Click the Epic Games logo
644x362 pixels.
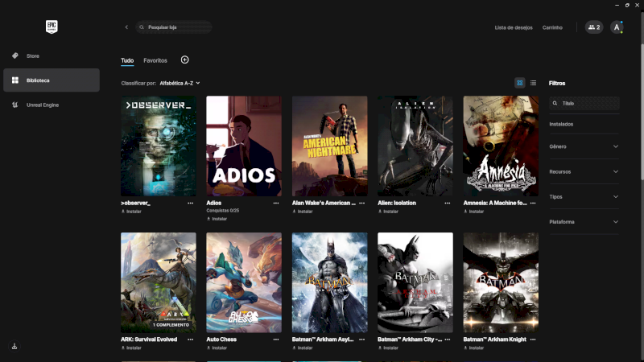(x=52, y=27)
